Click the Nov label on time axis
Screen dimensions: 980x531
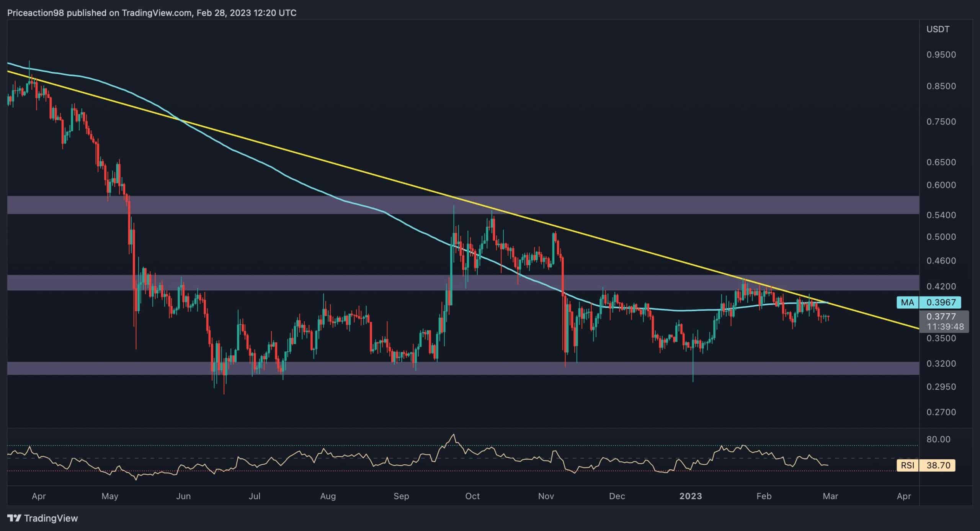546,496
